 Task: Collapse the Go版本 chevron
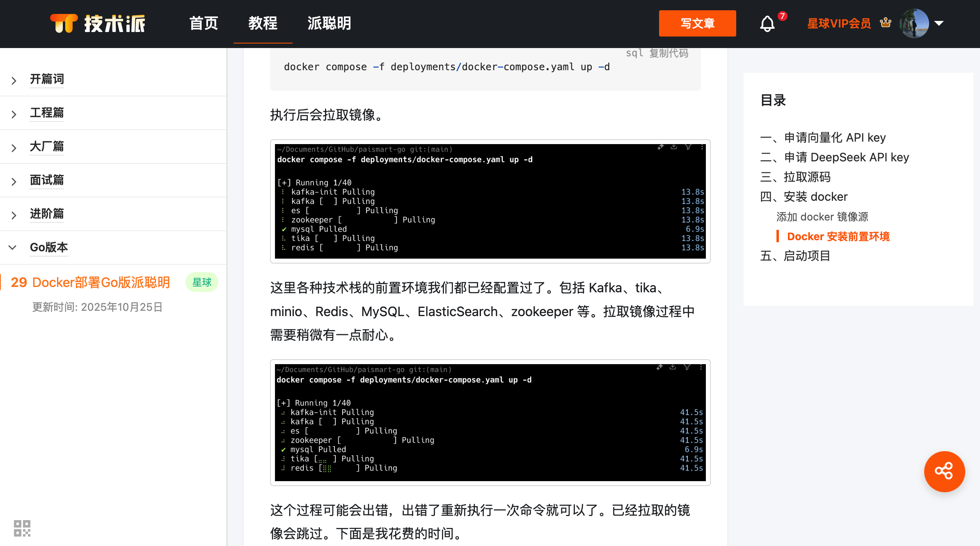(x=13, y=248)
